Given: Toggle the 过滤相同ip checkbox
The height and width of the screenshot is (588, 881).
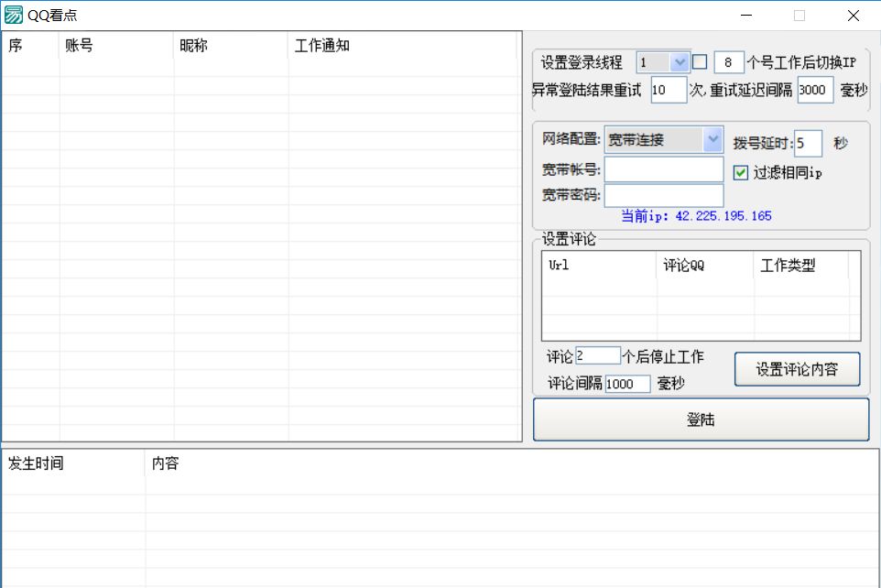Looking at the screenshot, I should click(741, 172).
